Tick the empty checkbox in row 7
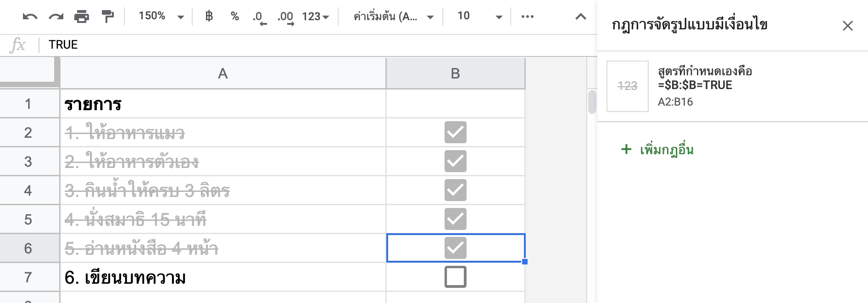This screenshot has width=868, height=303. pos(456,277)
